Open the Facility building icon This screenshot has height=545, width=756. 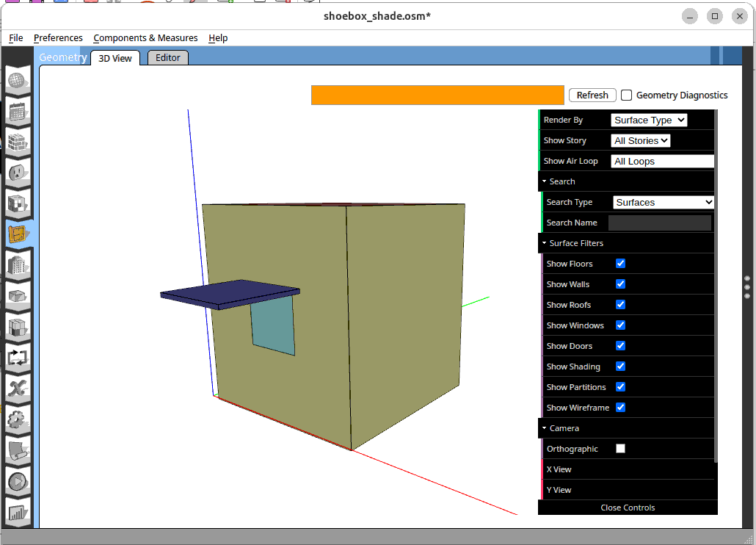(18, 265)
